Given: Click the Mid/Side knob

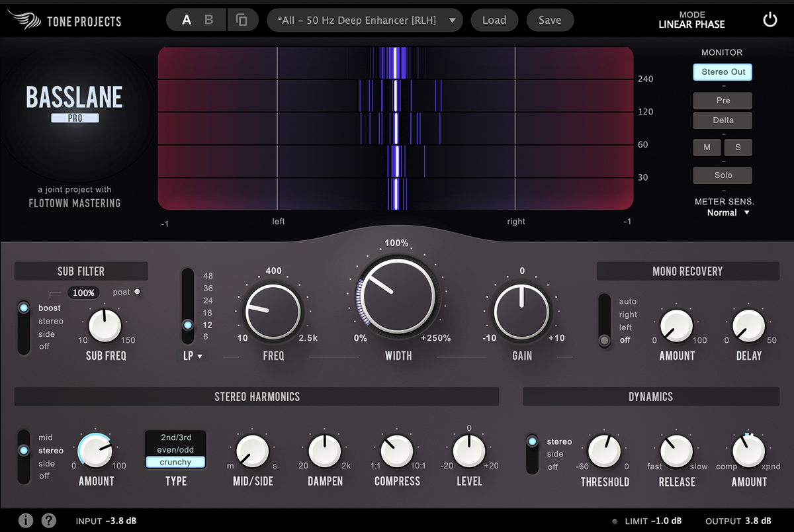Looking at the screenshot, I should (252, 451).
